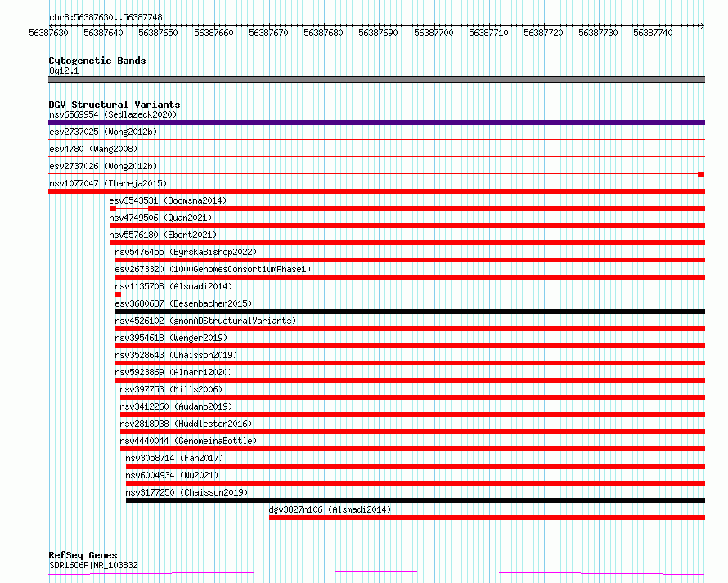Open nsv3528643 (Chaisson2019) label
728x583 pixels.
click(x=176, y=355)
